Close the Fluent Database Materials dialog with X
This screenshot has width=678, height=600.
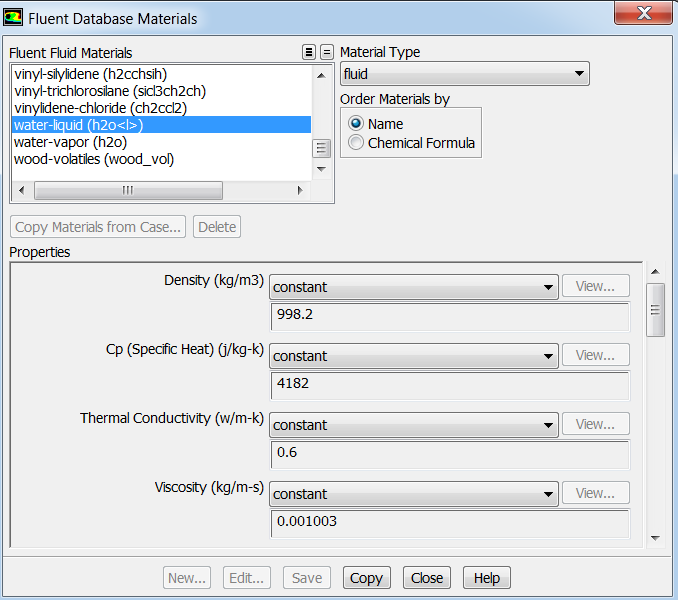[x=643, y=13]
